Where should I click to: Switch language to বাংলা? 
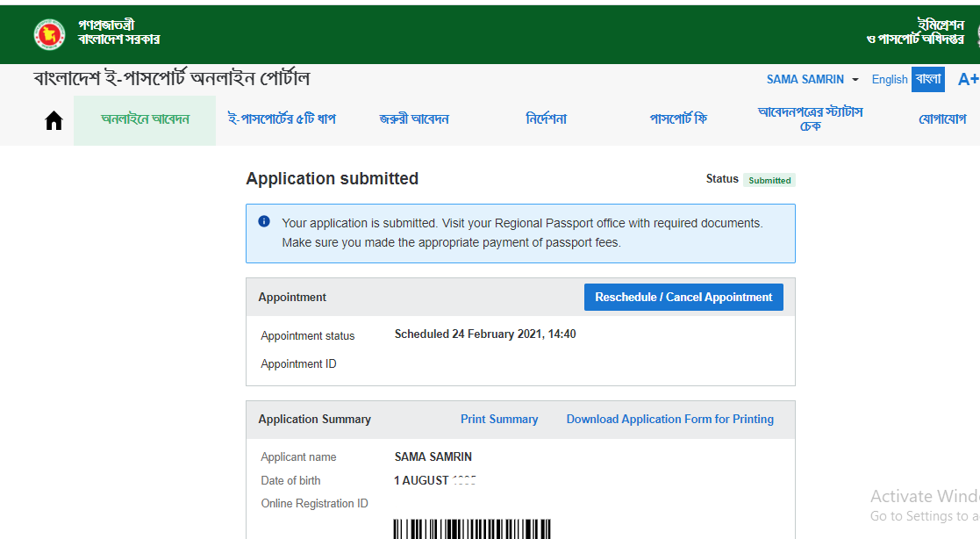[927, 79]
